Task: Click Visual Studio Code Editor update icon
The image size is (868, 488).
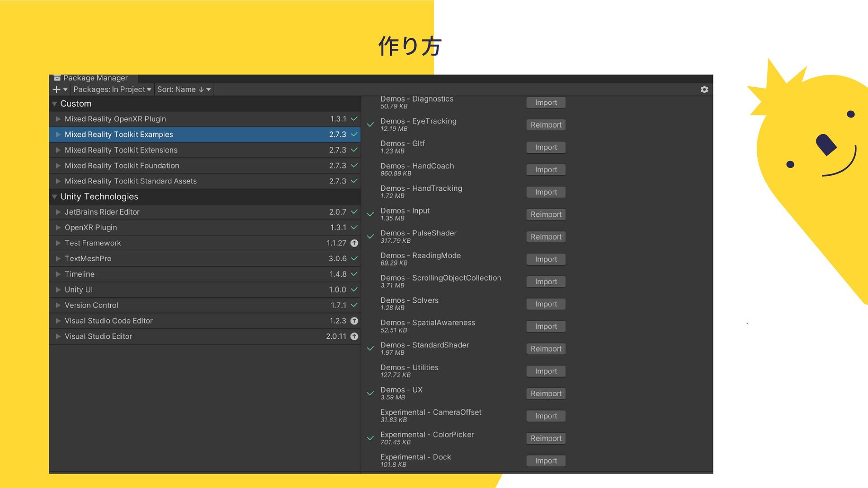Action: [x=354, y=321]
